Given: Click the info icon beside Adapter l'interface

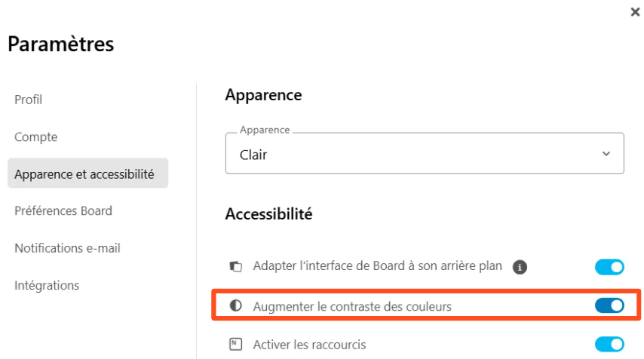Looking at the screenshot, I should pyautogui.click(x=519, y=266).
